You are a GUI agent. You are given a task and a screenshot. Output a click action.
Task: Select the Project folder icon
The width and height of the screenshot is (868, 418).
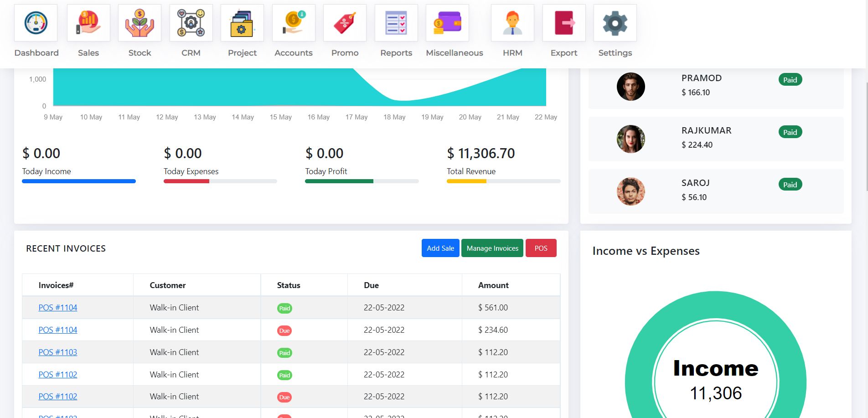(242, 23)
